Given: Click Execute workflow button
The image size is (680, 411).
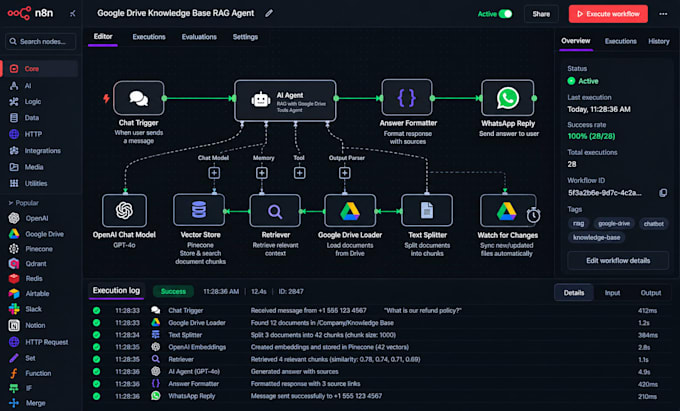Looking at the screenshot, I should tap(608, 14).
